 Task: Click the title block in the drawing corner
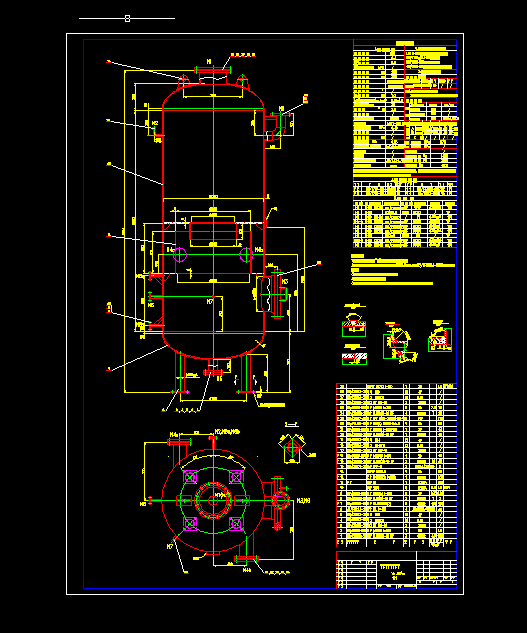click(397, 570)
